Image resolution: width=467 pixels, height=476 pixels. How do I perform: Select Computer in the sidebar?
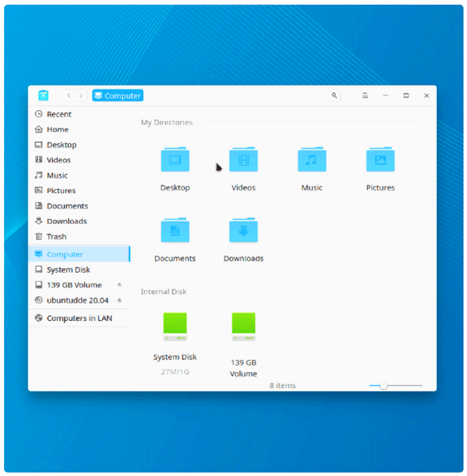point(79,254)
